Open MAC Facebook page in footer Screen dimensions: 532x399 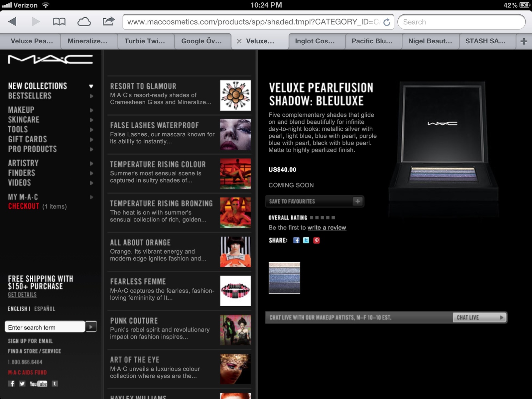point(12,384)
